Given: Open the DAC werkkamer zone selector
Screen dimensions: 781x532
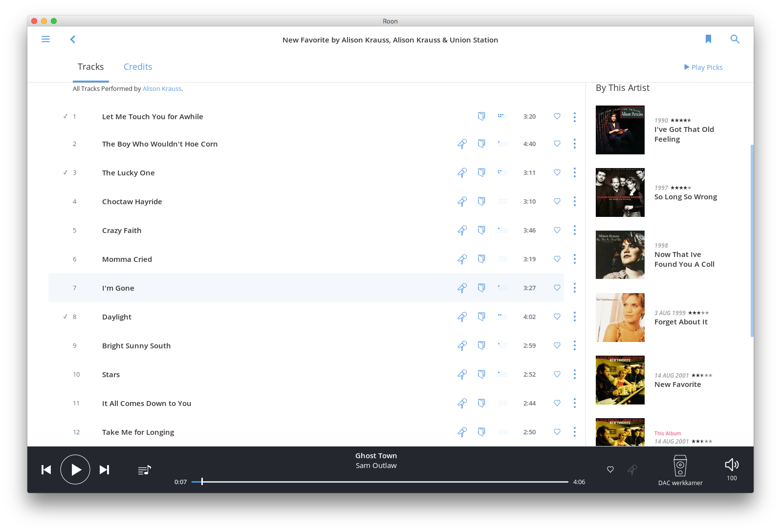Looking at the screenshot, I should point(680,470).
